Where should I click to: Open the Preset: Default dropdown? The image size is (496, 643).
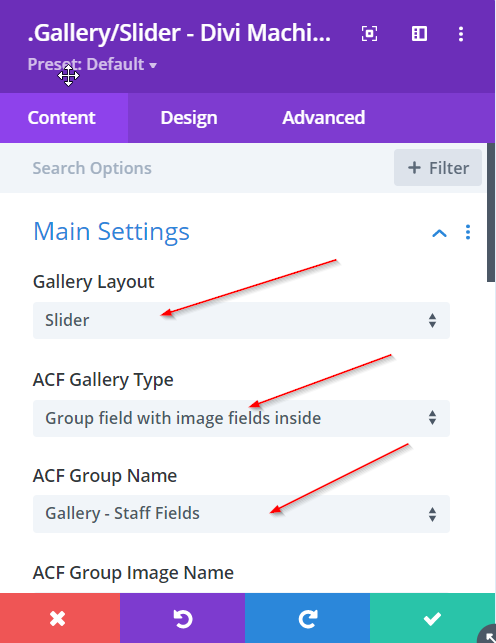tap(92, 64)
